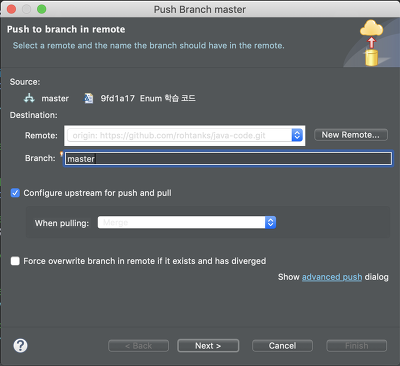Viewport: 400px width, 366px height.
Task: Click the cloud push banner icon
Action: [x=371, y=43]
